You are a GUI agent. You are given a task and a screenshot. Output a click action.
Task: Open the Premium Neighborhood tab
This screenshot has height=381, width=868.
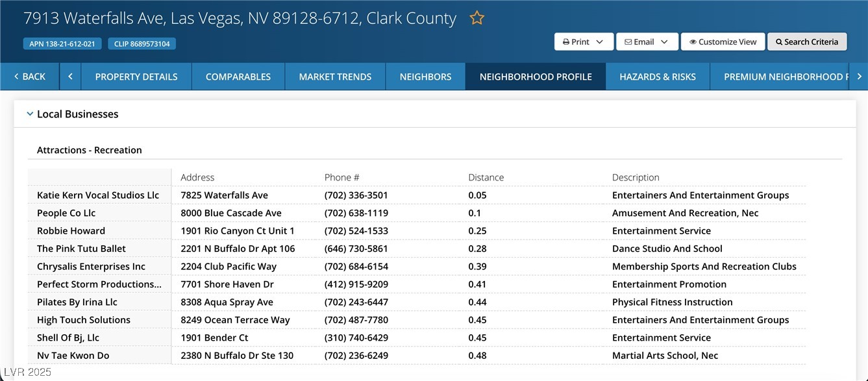click(x=784, y=77)
